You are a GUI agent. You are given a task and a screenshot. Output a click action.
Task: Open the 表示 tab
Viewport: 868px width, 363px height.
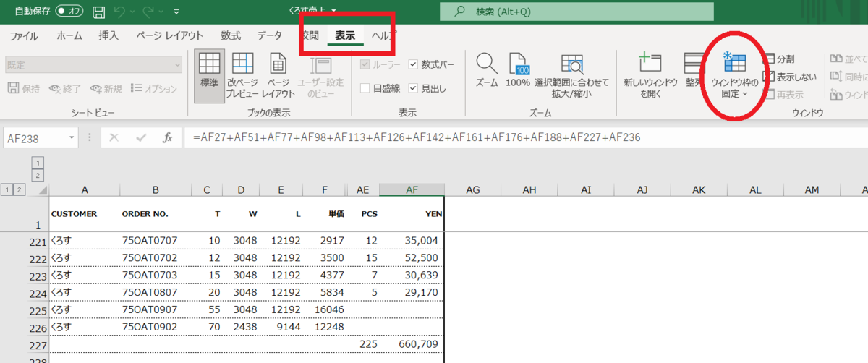coord(345,35)
